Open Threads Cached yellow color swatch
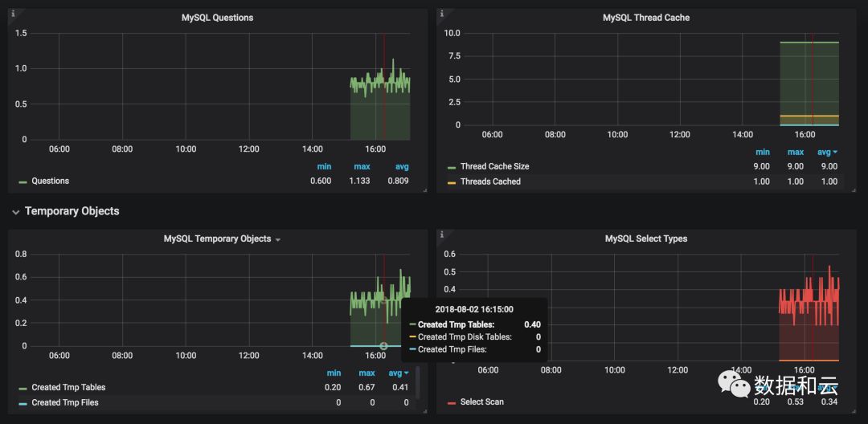The image size is (868, 424). click(451, 182)
